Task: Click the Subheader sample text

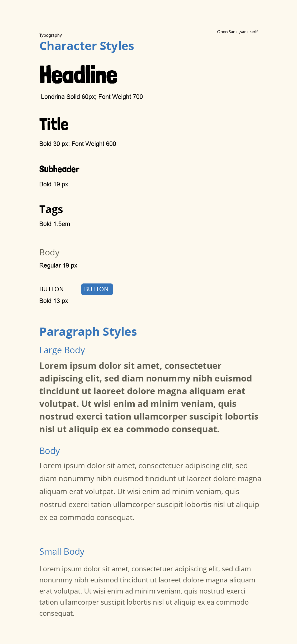Action: (x=59, y=169)
